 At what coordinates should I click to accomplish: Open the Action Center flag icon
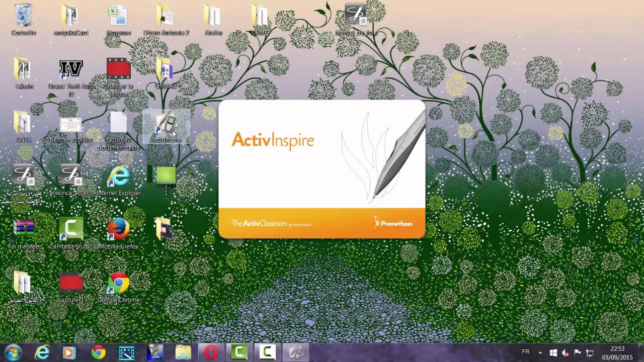[x=578, y=352]
